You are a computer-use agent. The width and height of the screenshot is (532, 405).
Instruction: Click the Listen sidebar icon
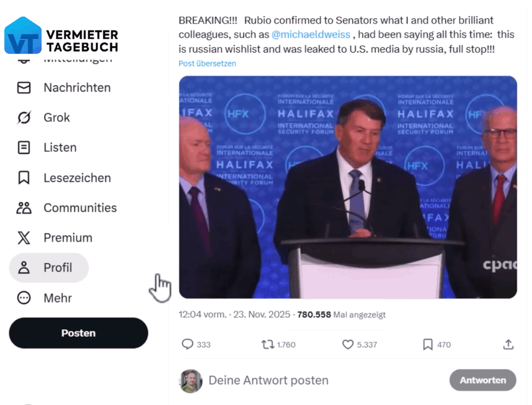(x=24, y=148)
